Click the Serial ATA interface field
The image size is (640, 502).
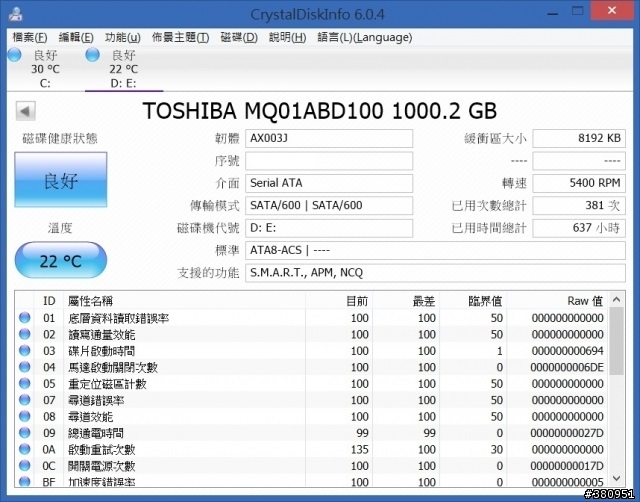click(x=329, y=183)
